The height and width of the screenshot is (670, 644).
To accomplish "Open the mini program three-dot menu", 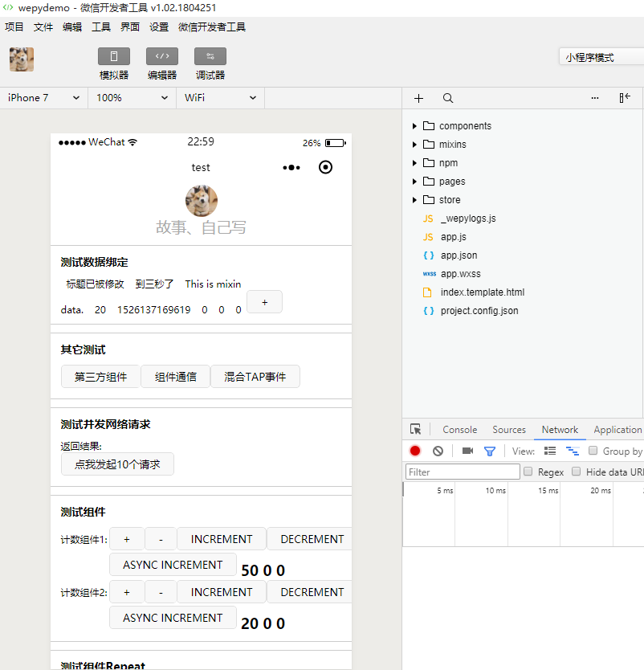I will [x=291, y=167].
